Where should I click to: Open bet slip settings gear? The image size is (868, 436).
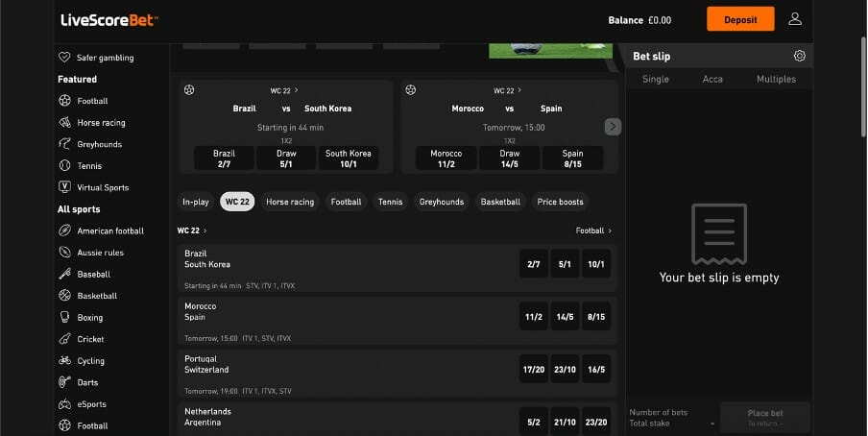(x=800, y=56)
